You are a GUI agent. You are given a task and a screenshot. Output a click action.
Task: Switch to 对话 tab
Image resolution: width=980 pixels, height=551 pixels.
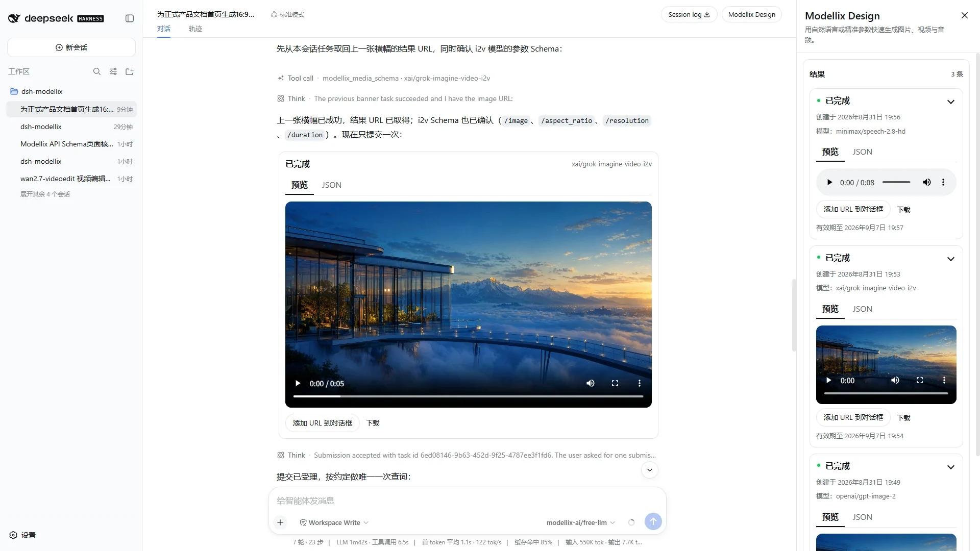(164, 29)
